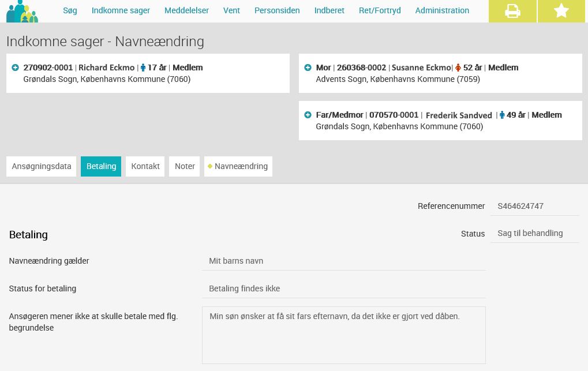The height and width of the screenshot is (371, 588).
Task: Click the Betaling section heading
Action: [x=28, y=235]
